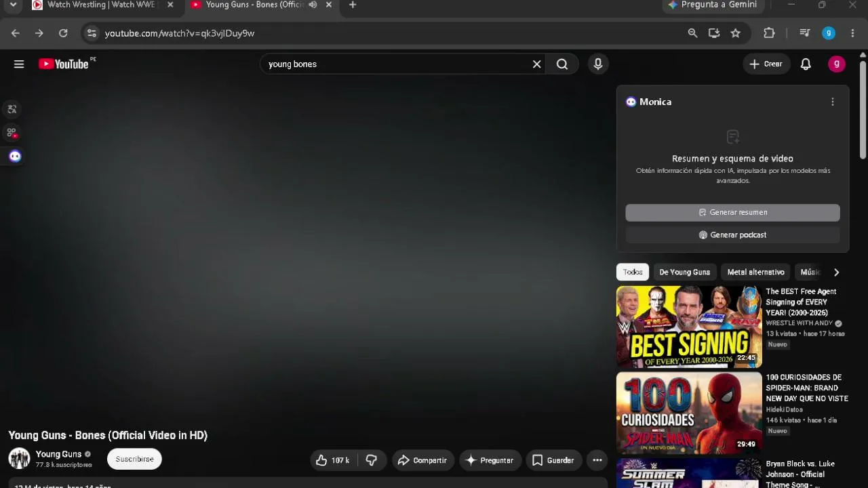Open the Chrome three-dot menu
This screenshot has height=488, width=868.
(852, 33)
